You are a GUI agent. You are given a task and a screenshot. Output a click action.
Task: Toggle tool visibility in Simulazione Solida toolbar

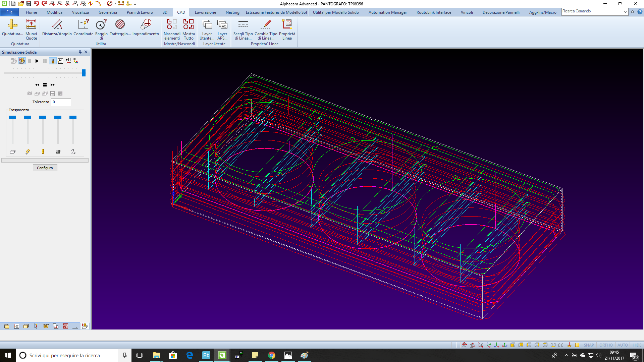pos(53,61)
